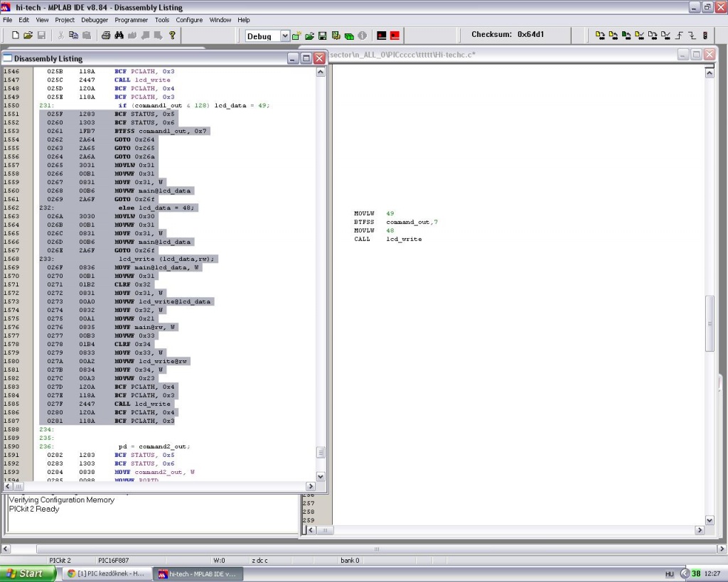
Task: Click right arrow of Hi-techc.c horizontal scrollbar
Action: tap(700, 529)
